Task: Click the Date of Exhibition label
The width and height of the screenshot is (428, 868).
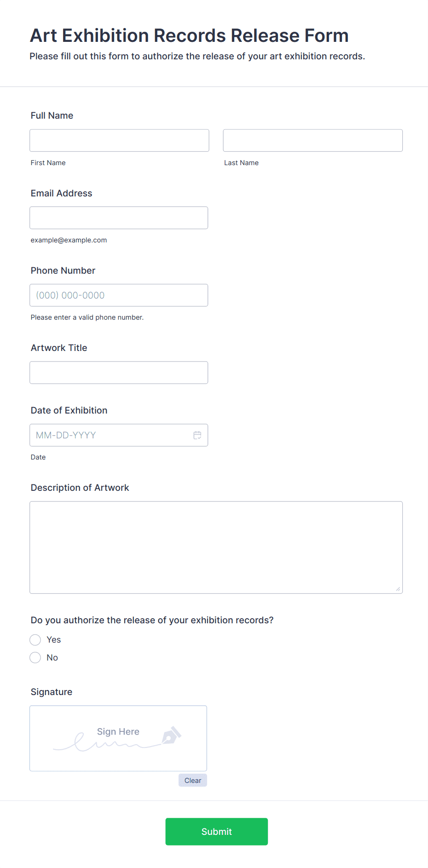Action: pyautogui.click(x=69, y=410)
